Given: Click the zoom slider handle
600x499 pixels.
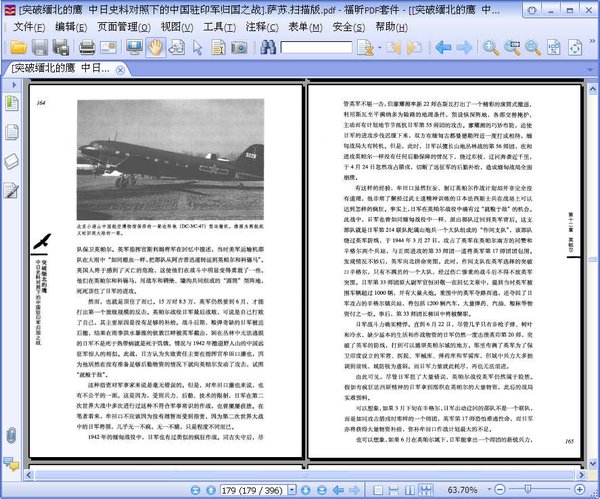Looking at the screenshot, I should (x=528, y=489).
